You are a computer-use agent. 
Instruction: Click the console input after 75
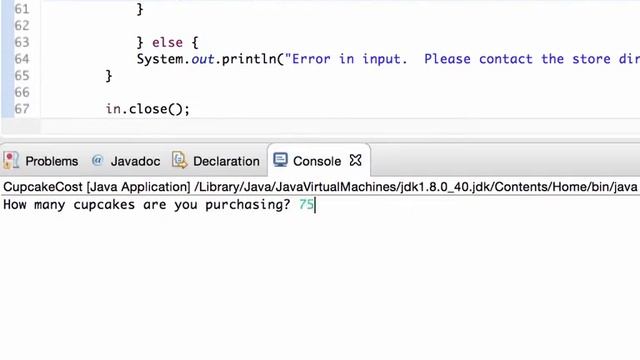316,204
